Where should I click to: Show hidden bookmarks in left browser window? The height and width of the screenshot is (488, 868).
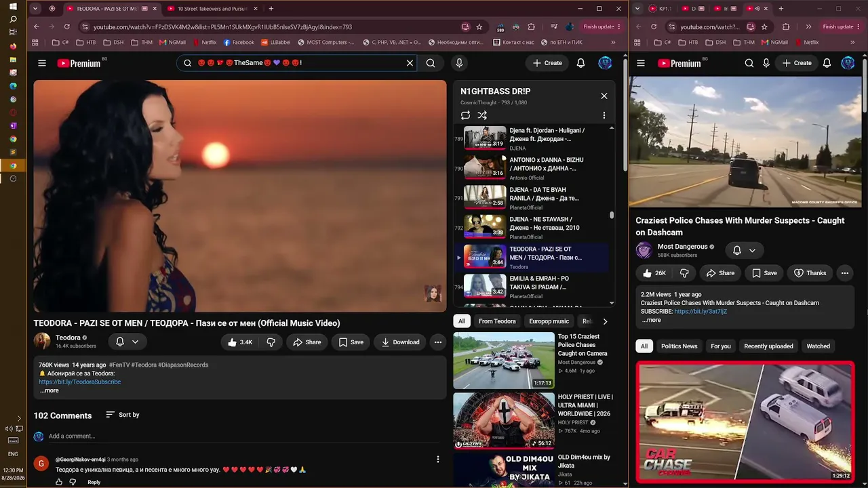coord(613,42)
